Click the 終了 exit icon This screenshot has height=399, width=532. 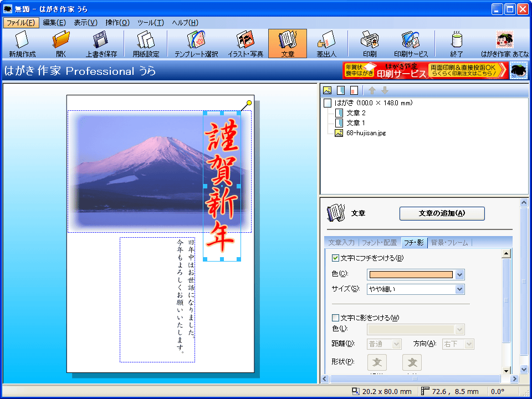click(x=456, y=43)
